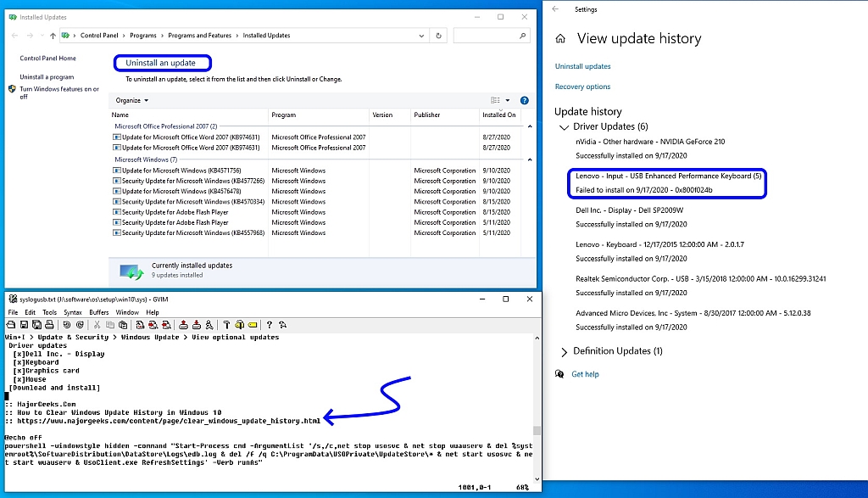Click the Save Session icon in GVIM
This screenshot has width=868, height=498.
tap(196, 325)
